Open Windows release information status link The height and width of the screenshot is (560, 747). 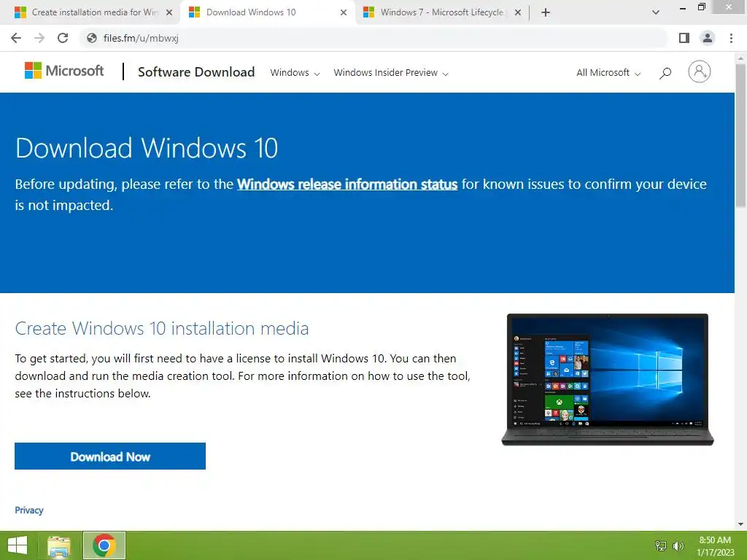(347, 184)
